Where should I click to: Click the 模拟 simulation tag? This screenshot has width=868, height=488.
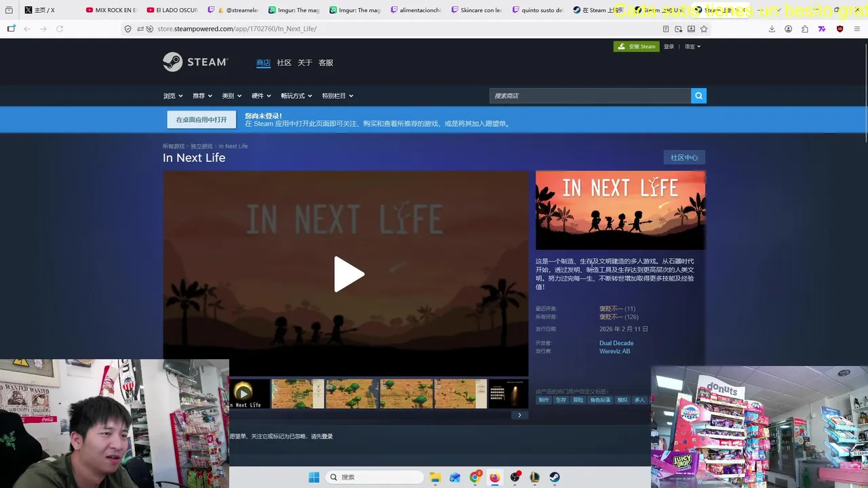623,400
